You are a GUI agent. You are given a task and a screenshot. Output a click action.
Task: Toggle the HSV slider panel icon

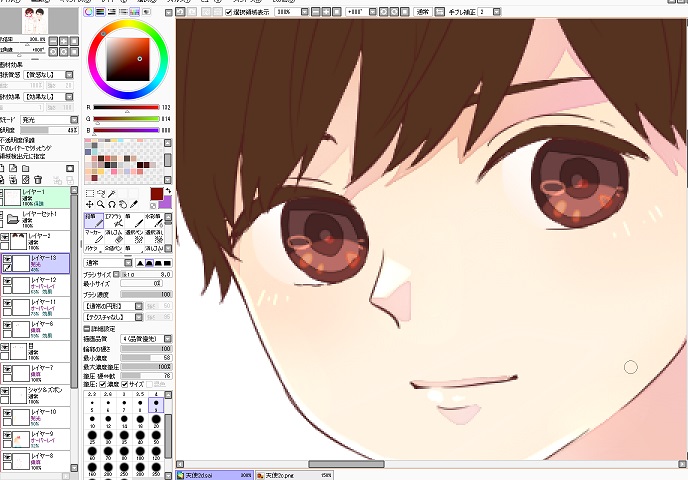111,12
